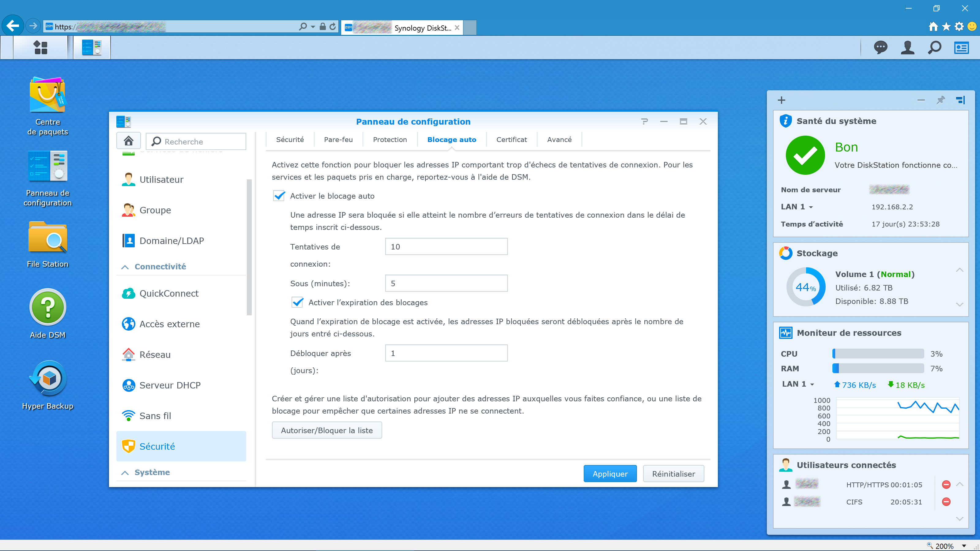Switch to the Certificat tab

tap(511, 140)
